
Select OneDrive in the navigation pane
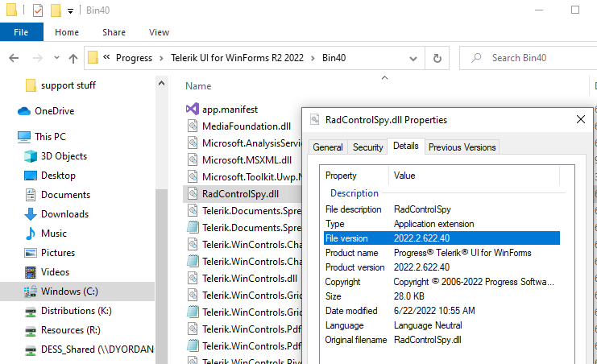pyautogui.click(x=55, y=111)
